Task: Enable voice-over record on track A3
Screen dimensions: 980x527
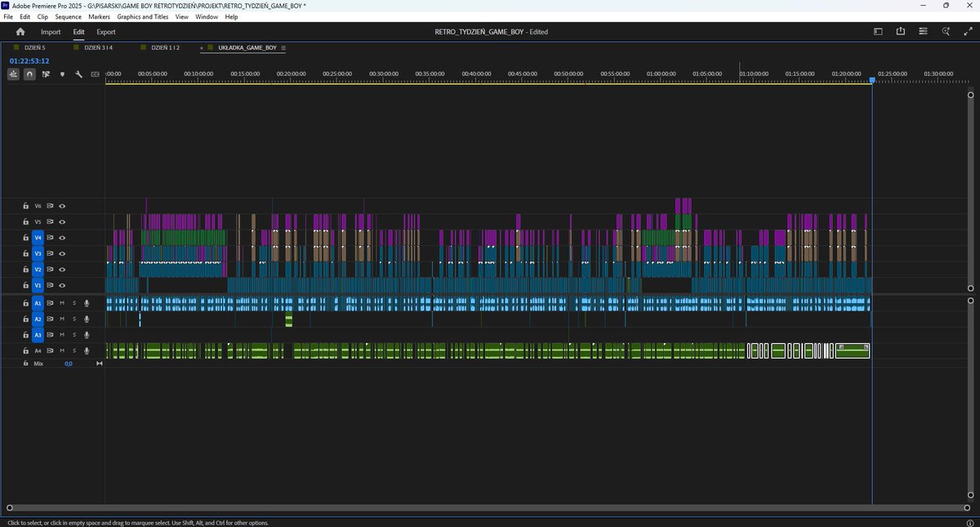Action: coord(87,335)
